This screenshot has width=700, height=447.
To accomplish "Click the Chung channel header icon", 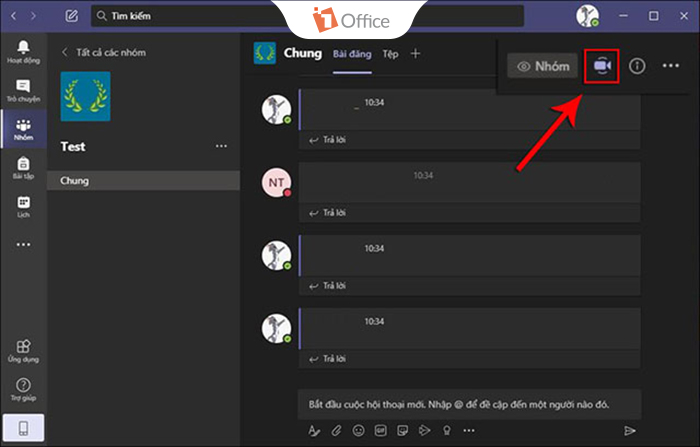I will (x=265, y=53).
